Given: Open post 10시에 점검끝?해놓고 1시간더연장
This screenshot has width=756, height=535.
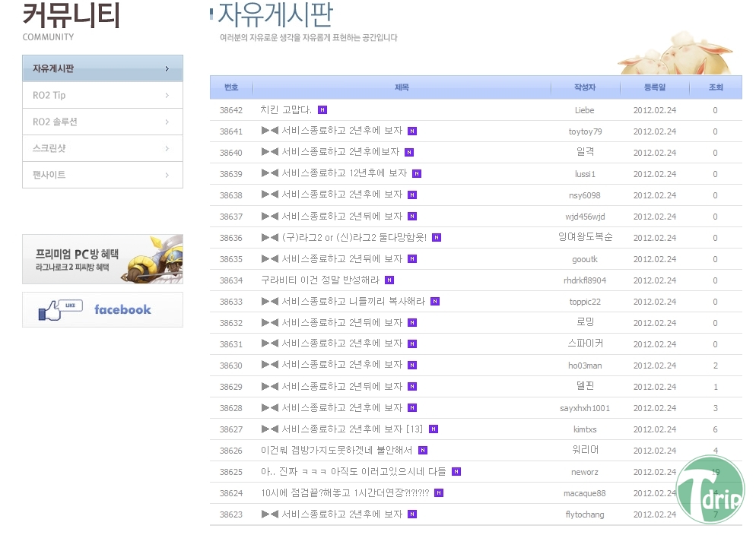Looking at the screenshot, I should (x=345, y=493).
